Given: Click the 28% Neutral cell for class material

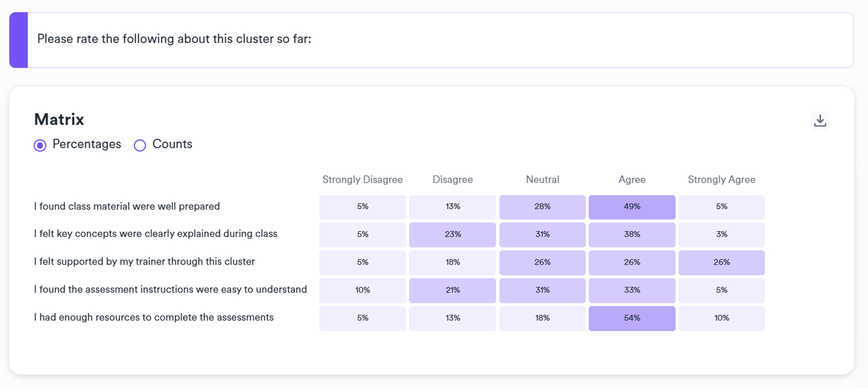Looking at the screenshot, I should [x=542, y=207].
